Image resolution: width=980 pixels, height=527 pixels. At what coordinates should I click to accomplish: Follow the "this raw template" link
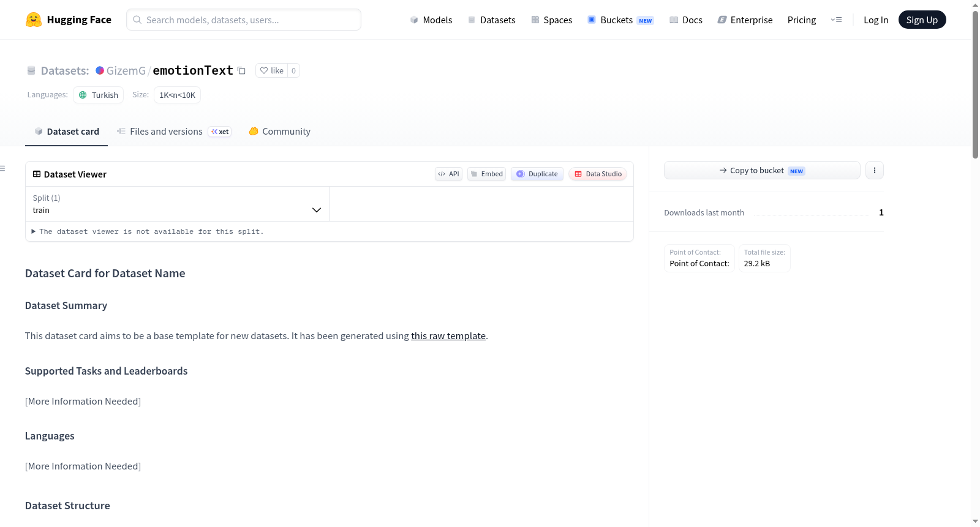pyautogui.click(x=448, y=335)
